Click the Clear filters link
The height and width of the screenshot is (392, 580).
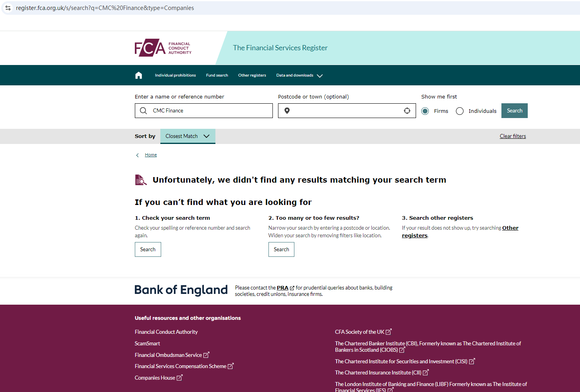(x=513, y=136)
